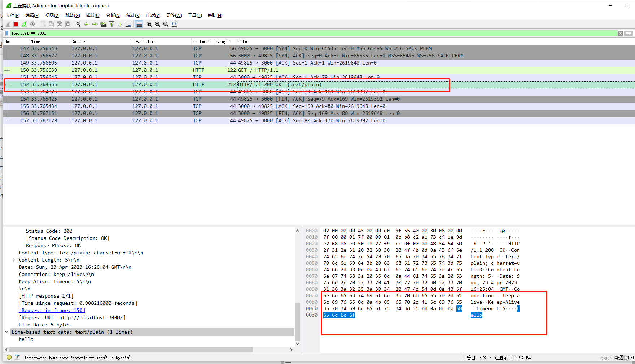Open the 视图(V) menu

coord(52,16)
